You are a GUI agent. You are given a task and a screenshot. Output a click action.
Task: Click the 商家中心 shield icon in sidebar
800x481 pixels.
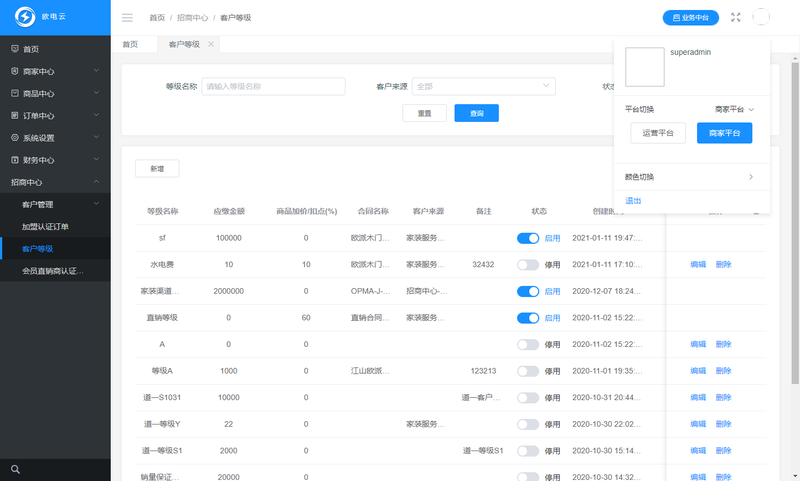15,71
